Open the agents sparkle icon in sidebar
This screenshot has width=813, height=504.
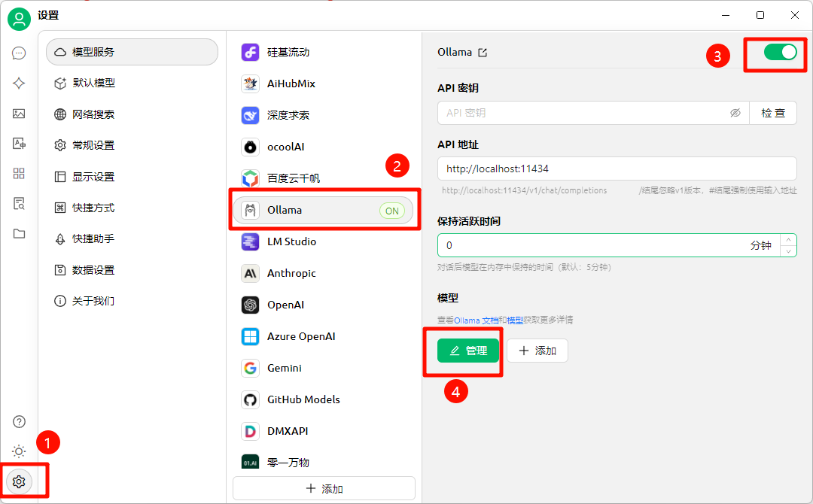(19, 83)
